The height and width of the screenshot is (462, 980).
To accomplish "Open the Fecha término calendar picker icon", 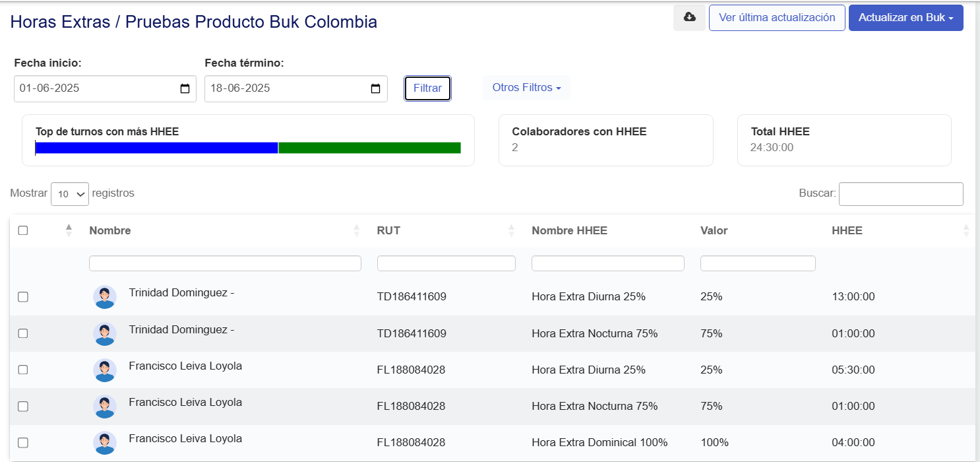I will [x=375, y=89].
